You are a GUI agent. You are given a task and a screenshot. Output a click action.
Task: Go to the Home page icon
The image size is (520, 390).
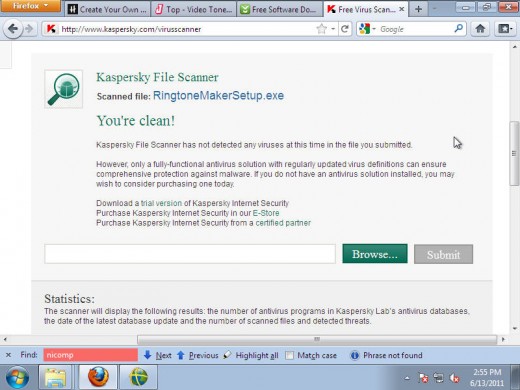pyautogui.click(x=480, y=29)
